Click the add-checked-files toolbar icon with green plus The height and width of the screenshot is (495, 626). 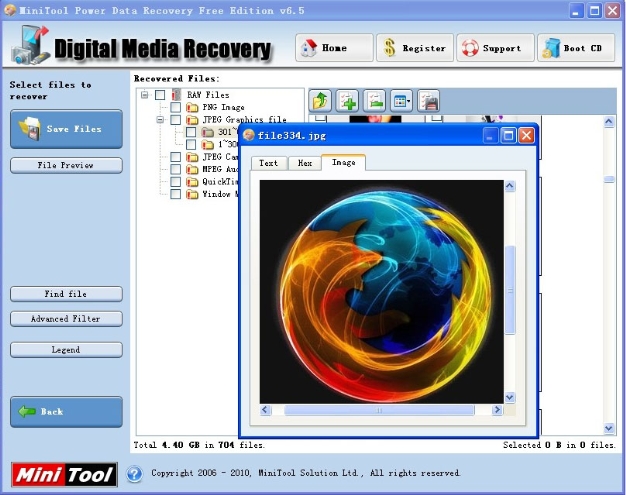coord(347,101)
